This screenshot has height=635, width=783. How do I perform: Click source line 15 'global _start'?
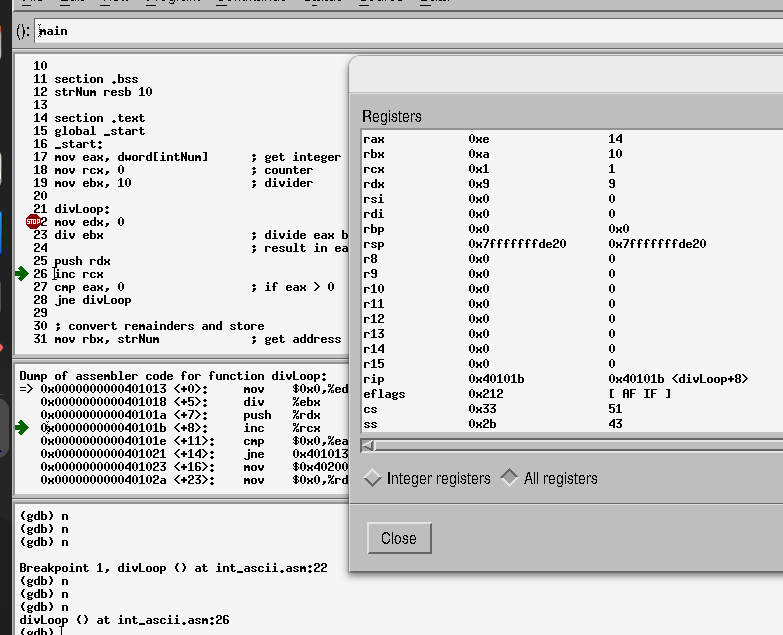99,131
